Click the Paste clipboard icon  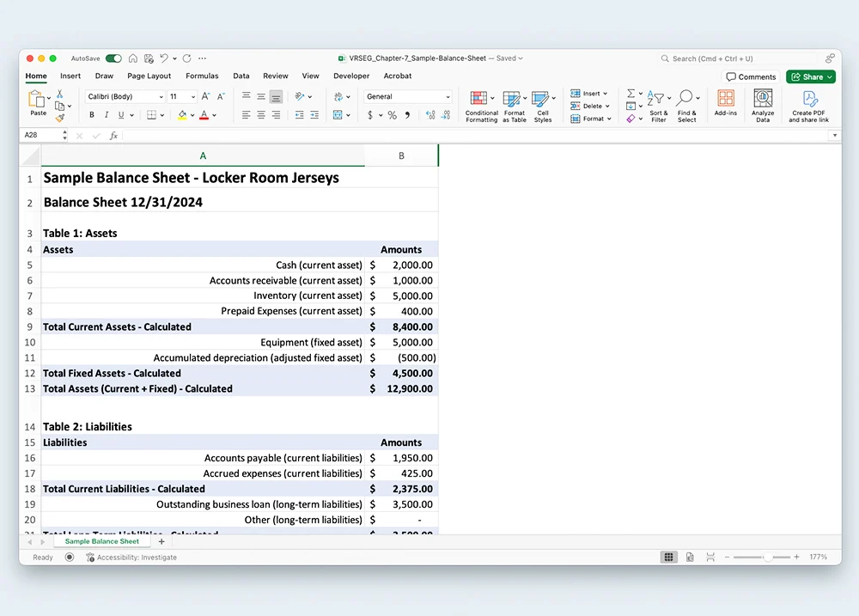tap(35, 100)
